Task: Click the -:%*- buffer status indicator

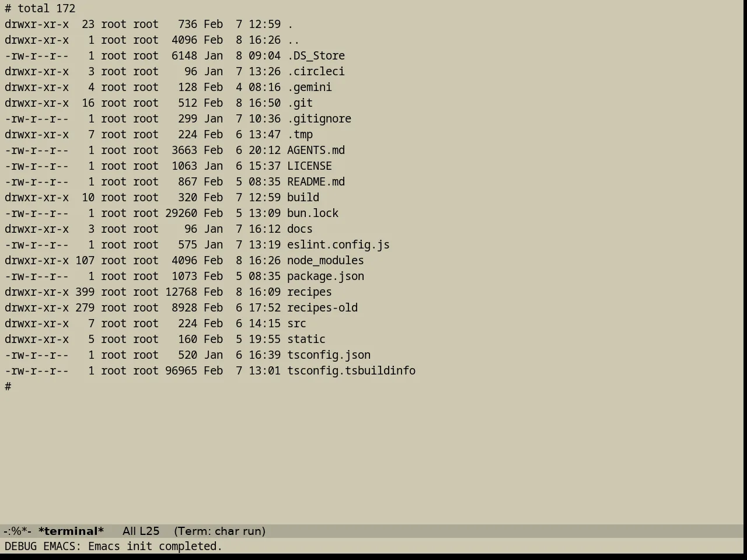Action: click(18, 531)
